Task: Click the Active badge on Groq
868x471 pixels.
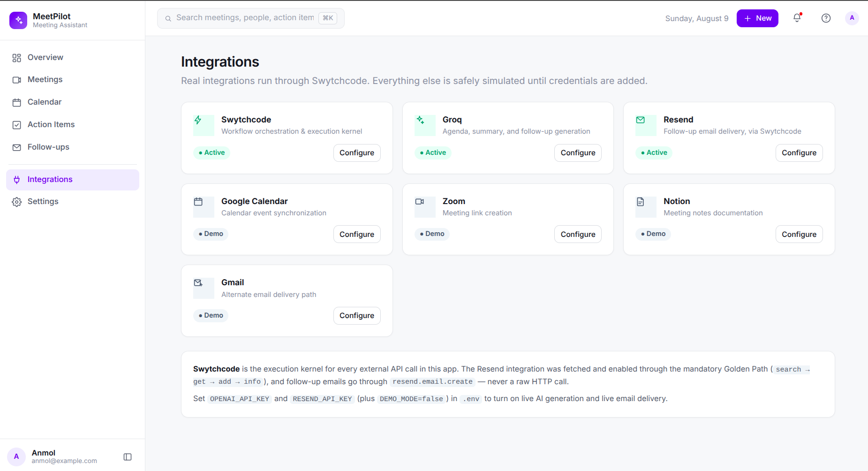Action: click(x=433, y=152)
